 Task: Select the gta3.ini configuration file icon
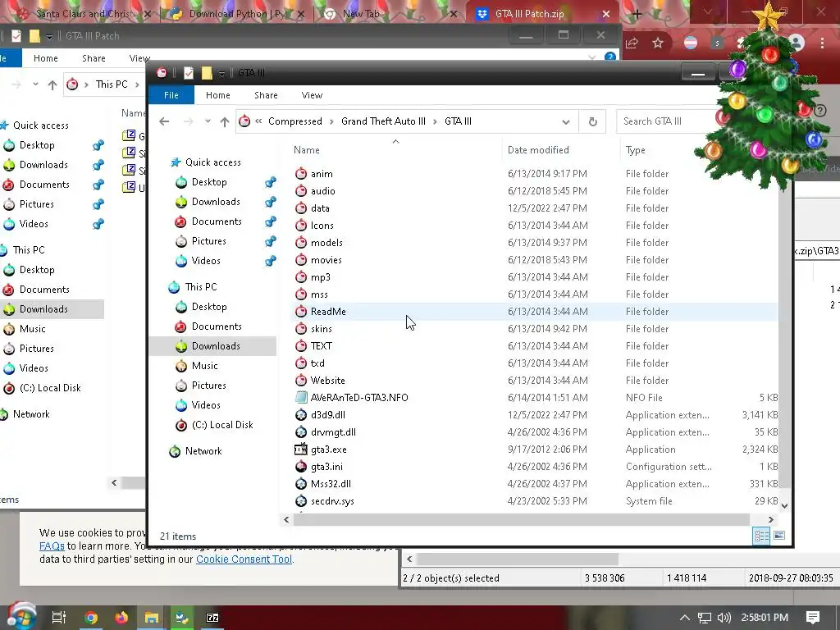(x=301, y=466)
